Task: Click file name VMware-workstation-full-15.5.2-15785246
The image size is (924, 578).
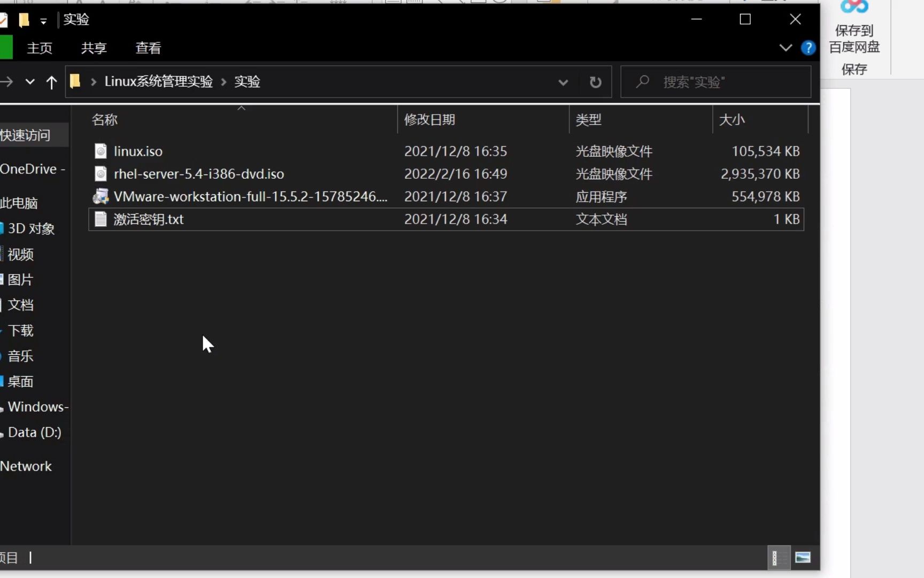Action: 250,196
